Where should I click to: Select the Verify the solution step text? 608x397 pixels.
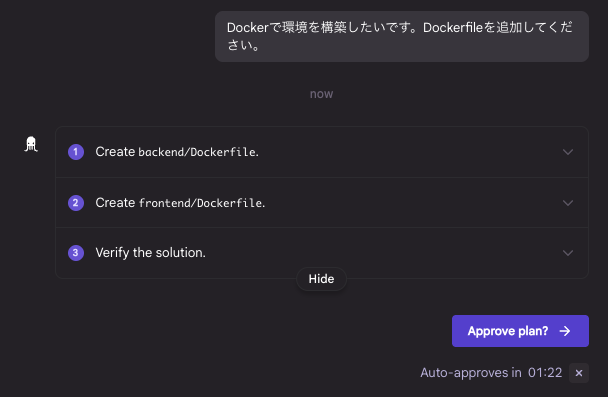150,253
